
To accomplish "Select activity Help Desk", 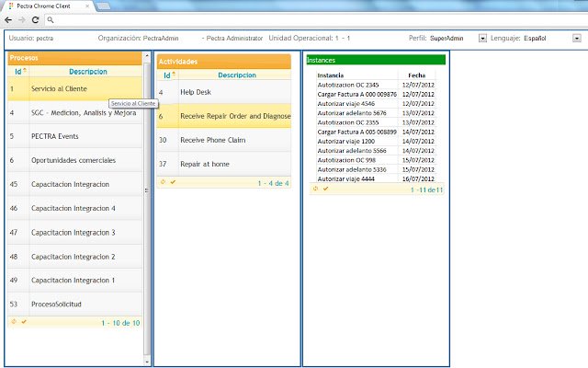I will pyautogui.click(x=224, y=92).
